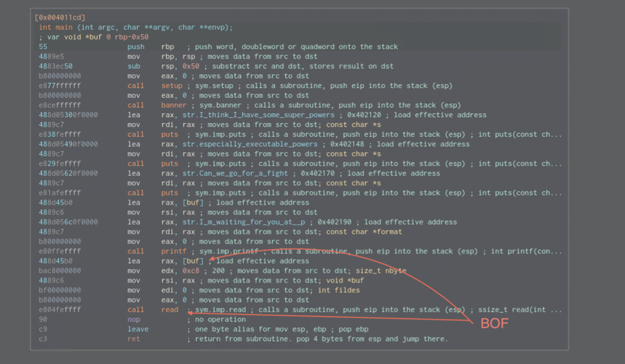Click the push rbp opcode byte 55

(x=43, y=47)
